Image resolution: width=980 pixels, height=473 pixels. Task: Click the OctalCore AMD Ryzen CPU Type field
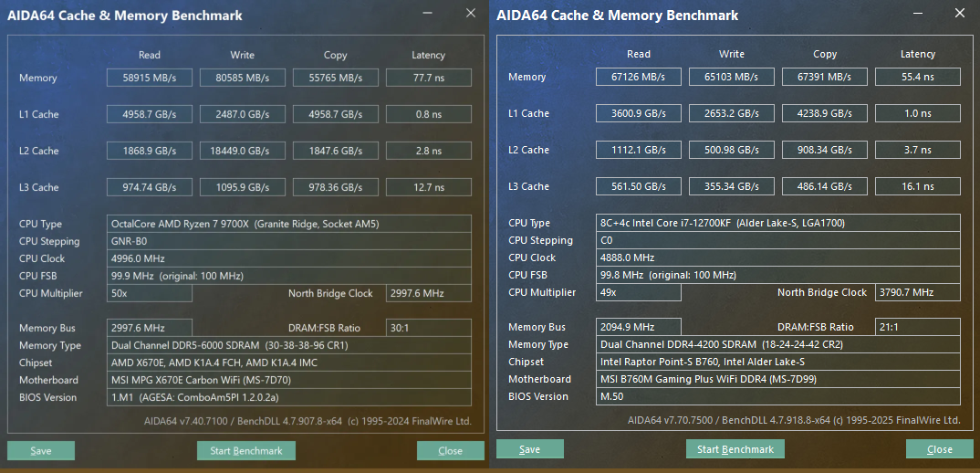click(288, 225)
